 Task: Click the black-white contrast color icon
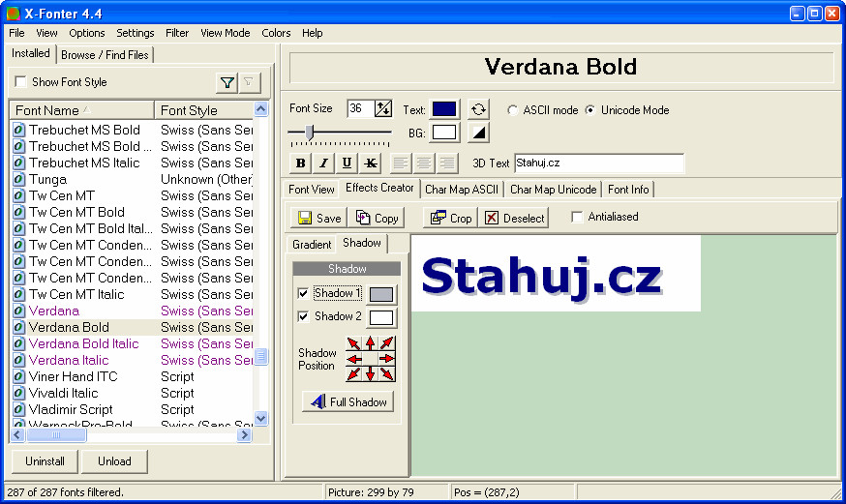pyautogui.click(x=478, y=133)
